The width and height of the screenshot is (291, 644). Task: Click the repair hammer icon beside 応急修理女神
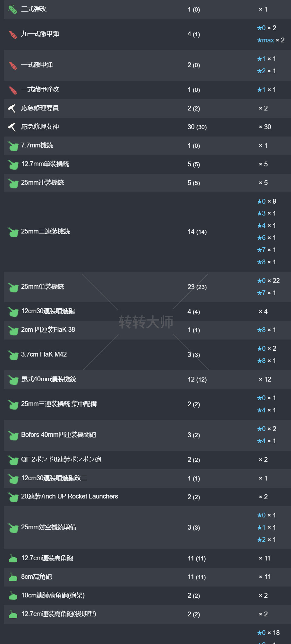[12, 127]
